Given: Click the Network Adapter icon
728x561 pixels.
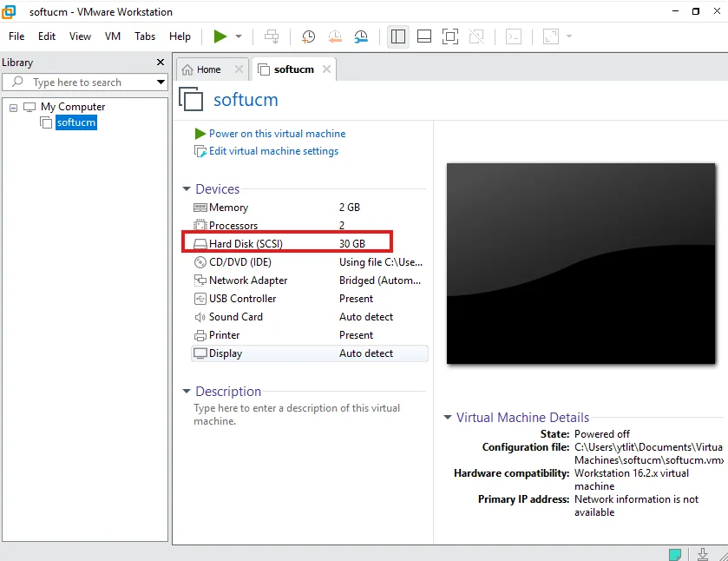Looking at the screenshot, I should click(200, 280).
